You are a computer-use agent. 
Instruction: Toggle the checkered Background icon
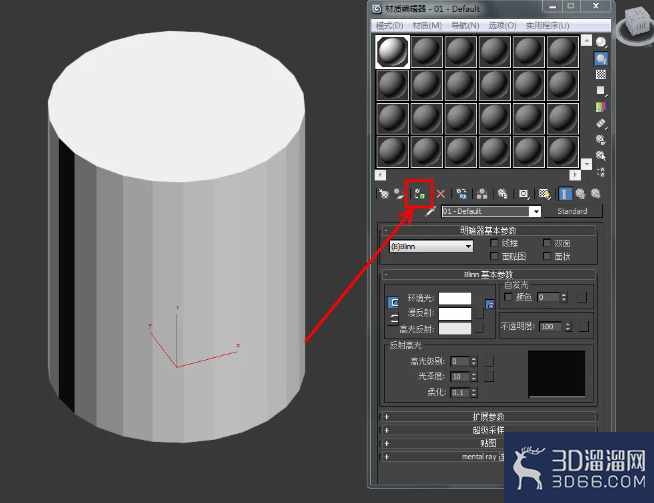coord(601,74)
